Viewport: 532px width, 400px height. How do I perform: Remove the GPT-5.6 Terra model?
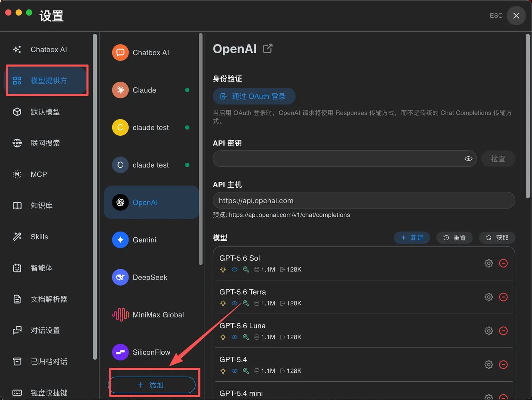[503, 297]
